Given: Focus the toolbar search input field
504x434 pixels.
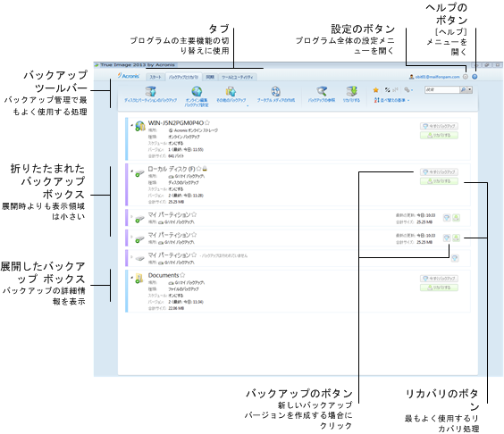Looking at the screenshot, I should [x=442, y=89].
